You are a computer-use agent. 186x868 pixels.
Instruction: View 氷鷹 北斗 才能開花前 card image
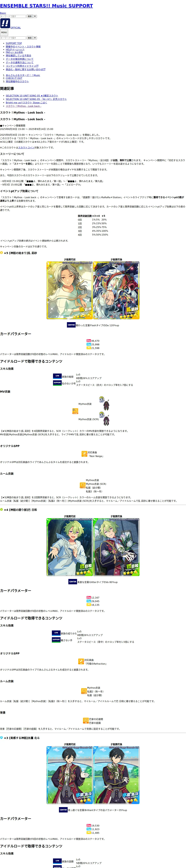tap(70, 775)
